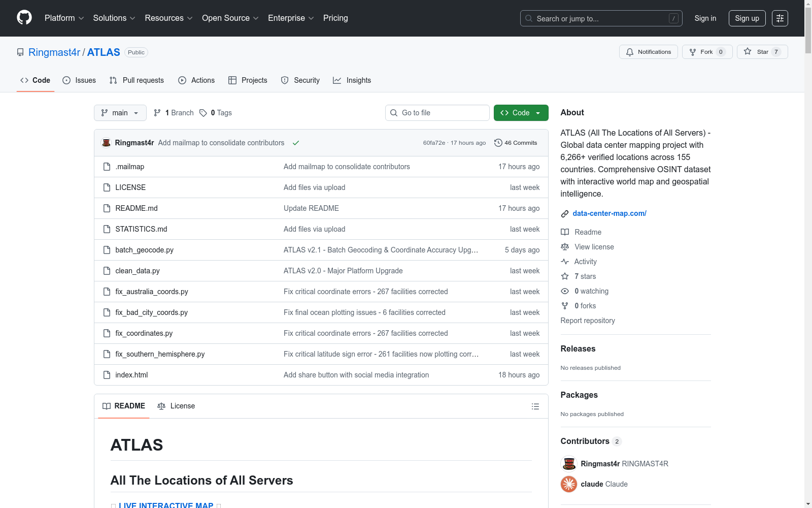
Task: Click the file icon next to batch_geocode.py
Action: 107,250
